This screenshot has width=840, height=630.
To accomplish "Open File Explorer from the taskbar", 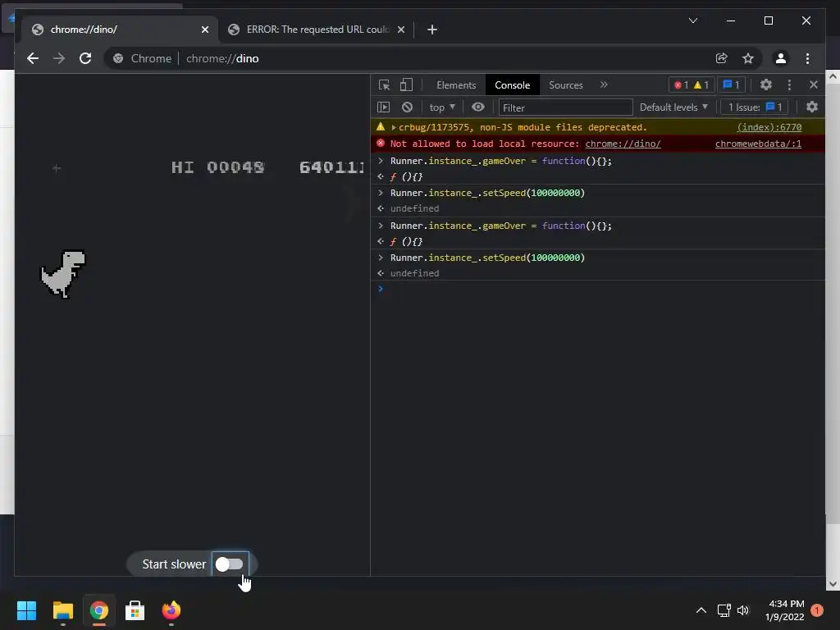I will click(x=62, y=610).
